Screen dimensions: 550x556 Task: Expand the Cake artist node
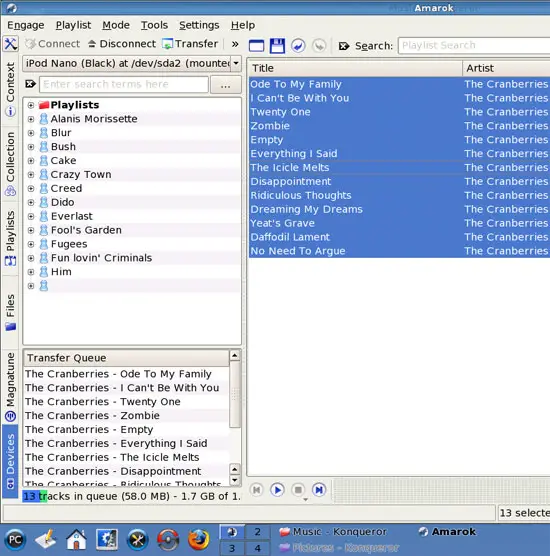pyautogui.click(x=31, y=161)
